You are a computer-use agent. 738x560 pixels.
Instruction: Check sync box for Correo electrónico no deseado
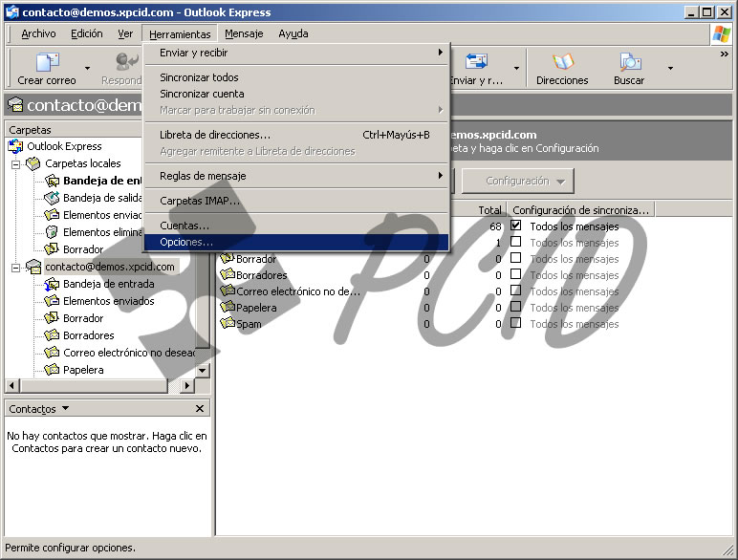(516, 291)
